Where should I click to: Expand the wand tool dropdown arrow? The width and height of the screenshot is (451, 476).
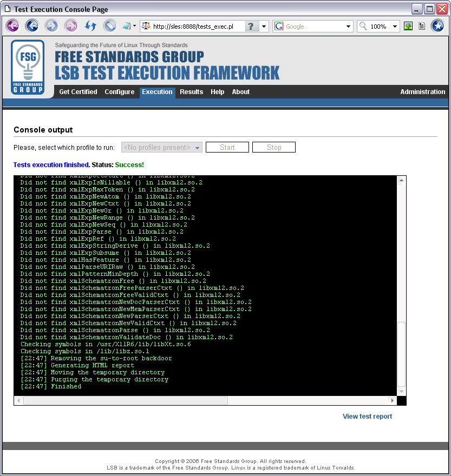(135, 26)
